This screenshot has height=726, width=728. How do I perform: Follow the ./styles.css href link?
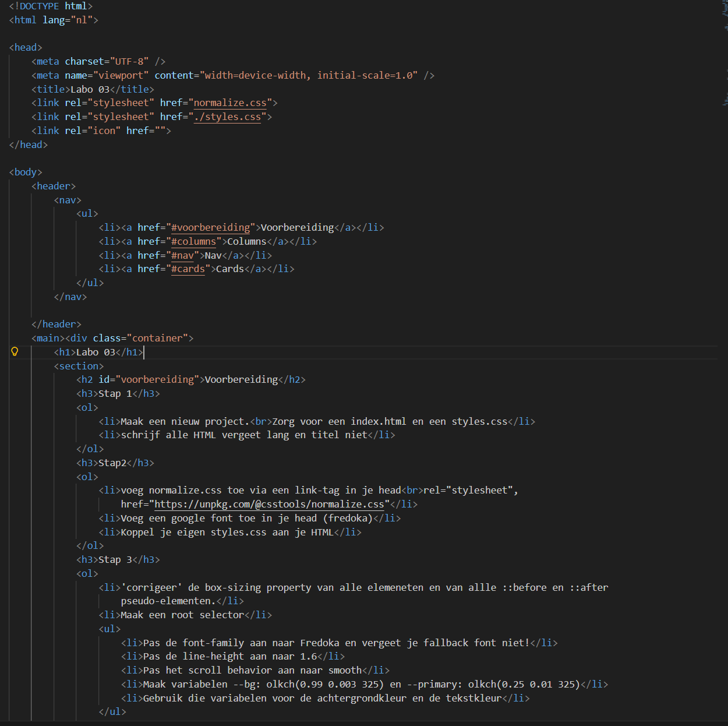pyautogui.click(x=227, y=117)
